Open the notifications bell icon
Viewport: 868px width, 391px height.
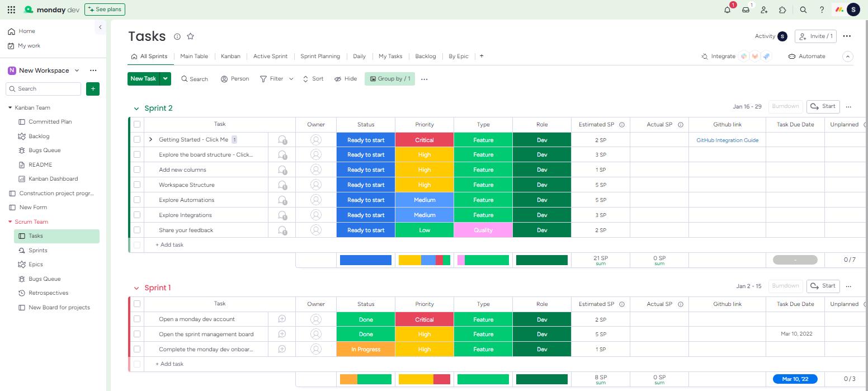click(x=727, y=10)
